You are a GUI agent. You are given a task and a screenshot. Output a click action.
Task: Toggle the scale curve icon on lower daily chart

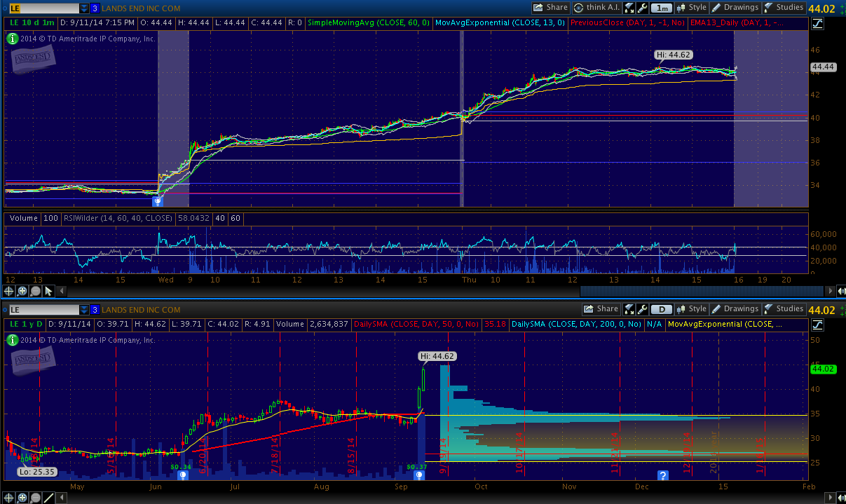click(817, 325)
